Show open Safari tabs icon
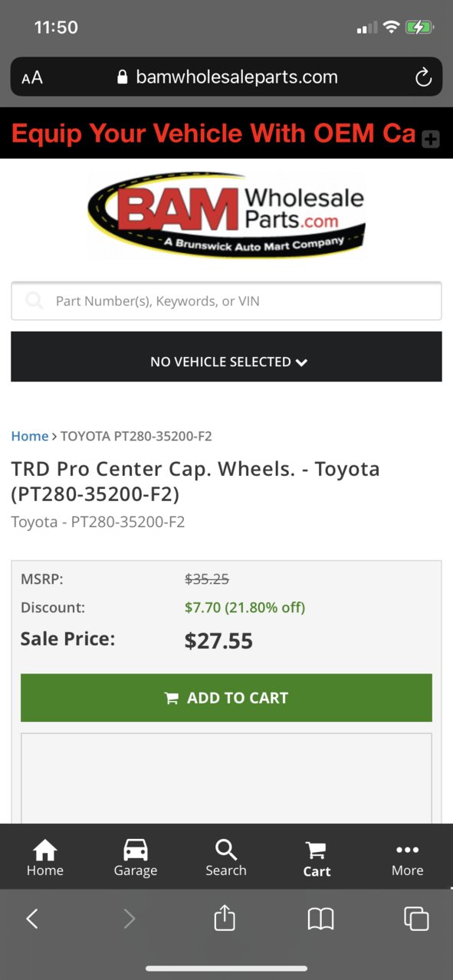The image size is (453, 980). click(x=416, y=919)
